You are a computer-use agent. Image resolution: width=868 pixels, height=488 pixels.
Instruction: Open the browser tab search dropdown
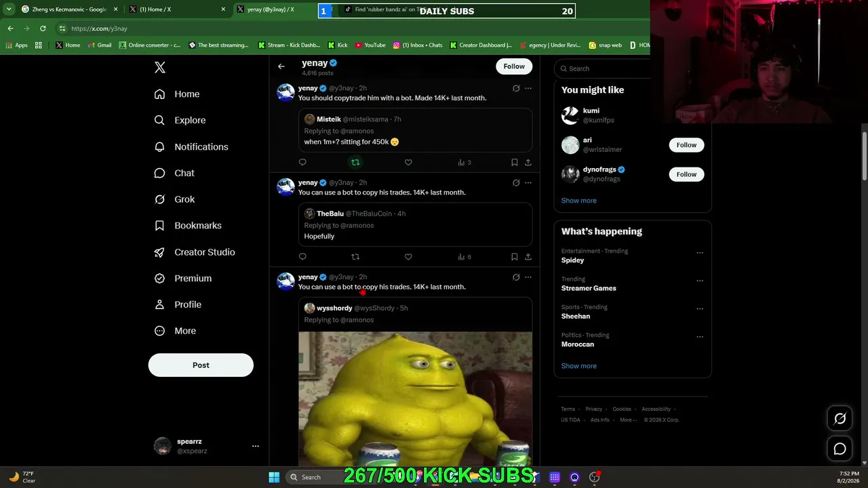click(x=9, y=9)
